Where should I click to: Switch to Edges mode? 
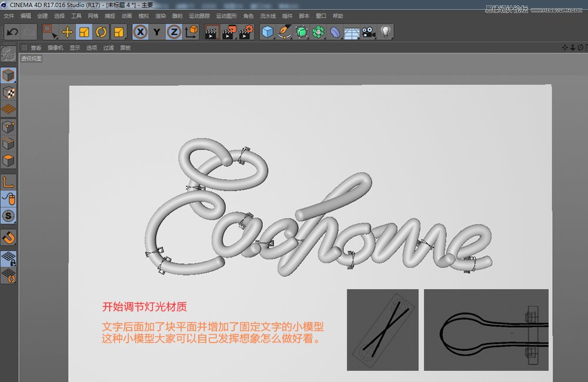[8, 143]
